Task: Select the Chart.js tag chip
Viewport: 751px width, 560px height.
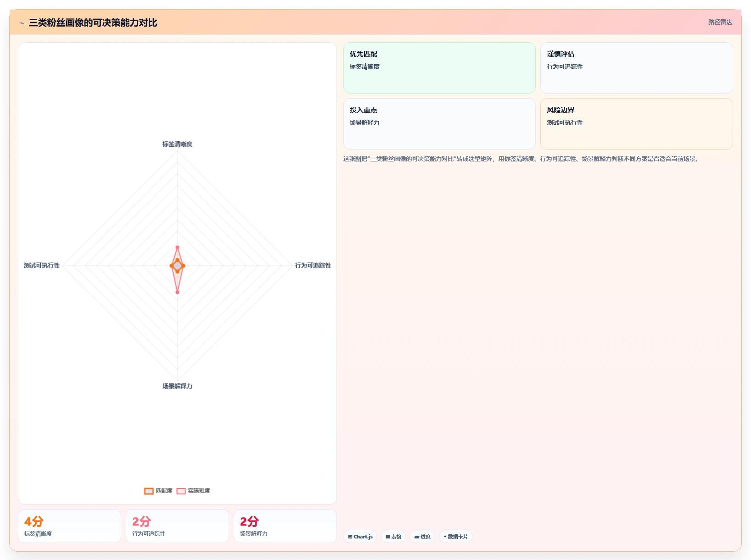Action: point(360,537)
